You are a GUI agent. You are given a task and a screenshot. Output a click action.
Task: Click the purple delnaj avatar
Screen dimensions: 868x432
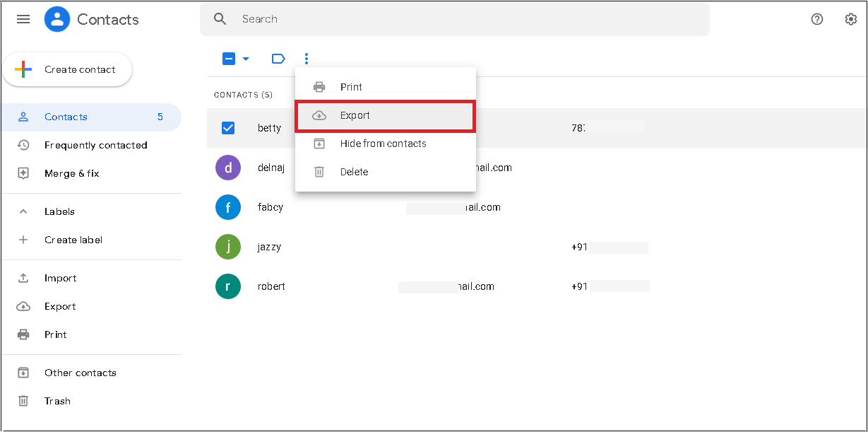228,168
